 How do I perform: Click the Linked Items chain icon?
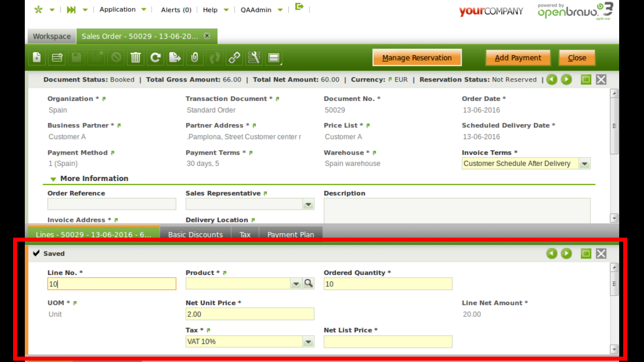coord(234,58)
